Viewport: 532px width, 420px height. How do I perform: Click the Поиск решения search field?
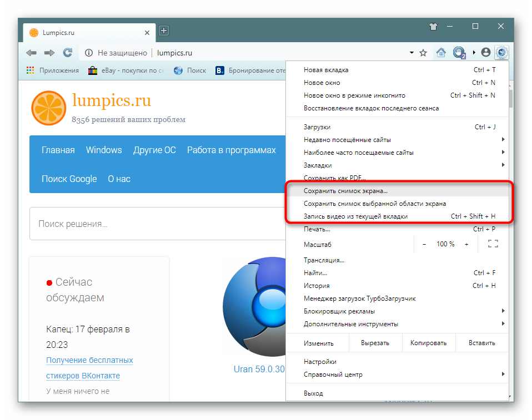point(155,224)
